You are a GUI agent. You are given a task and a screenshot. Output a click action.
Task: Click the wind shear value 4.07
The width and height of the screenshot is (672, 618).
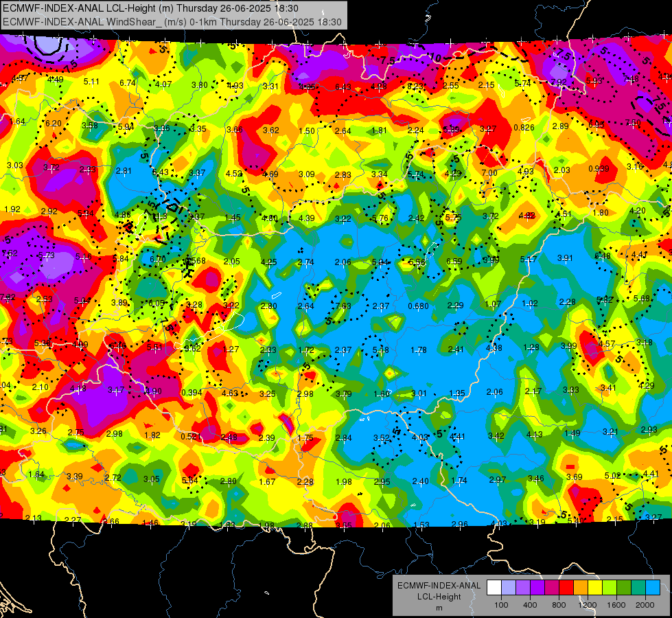pos(163,84)
